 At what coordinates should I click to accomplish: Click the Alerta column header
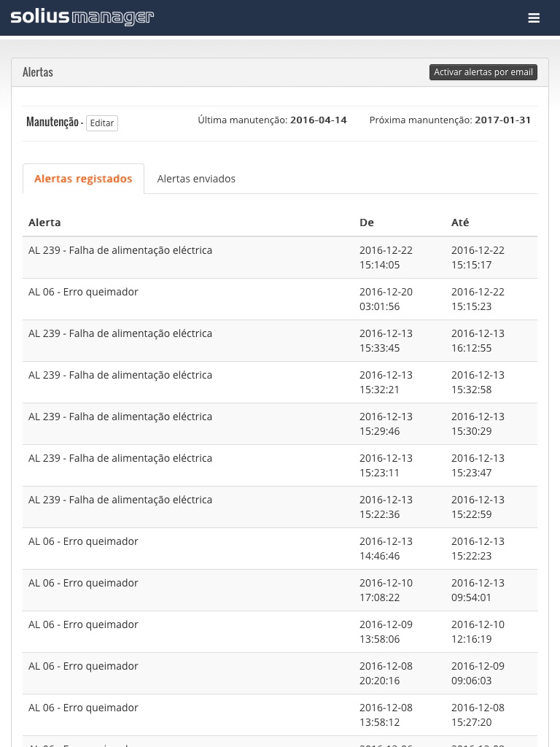click(44, 222)
